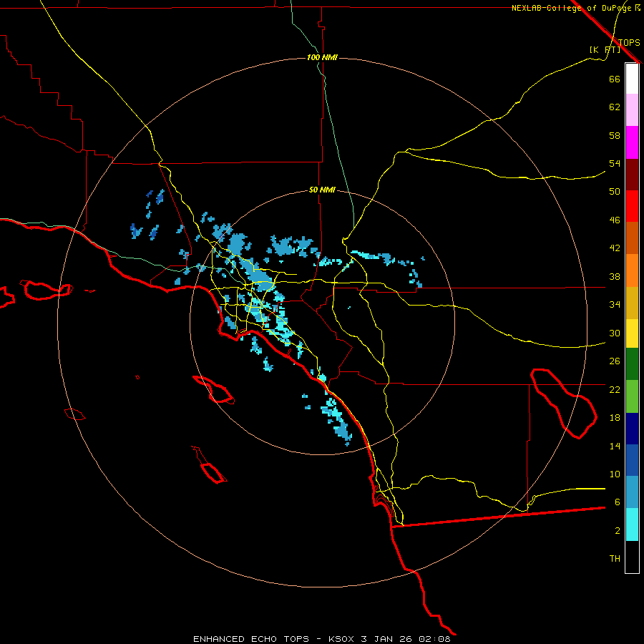Click the 100 NMI range ring label
Viewport: 644px width, 644px height.
(x=322, y=57)
